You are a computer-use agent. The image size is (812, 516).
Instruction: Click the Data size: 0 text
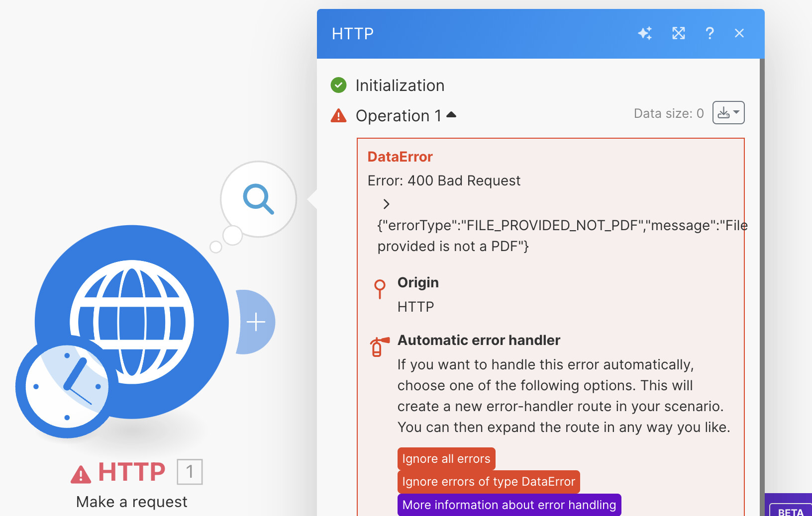[x=669, y=113]
